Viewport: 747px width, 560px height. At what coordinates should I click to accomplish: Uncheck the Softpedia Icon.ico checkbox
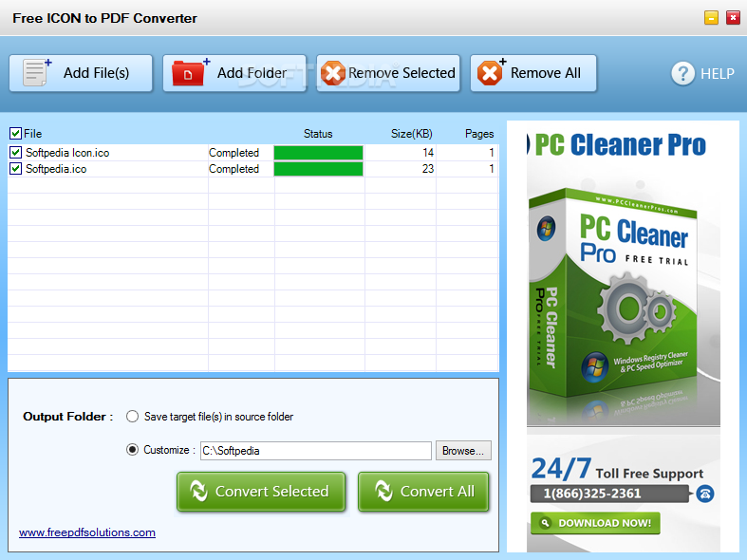click(x=15, y=153)
